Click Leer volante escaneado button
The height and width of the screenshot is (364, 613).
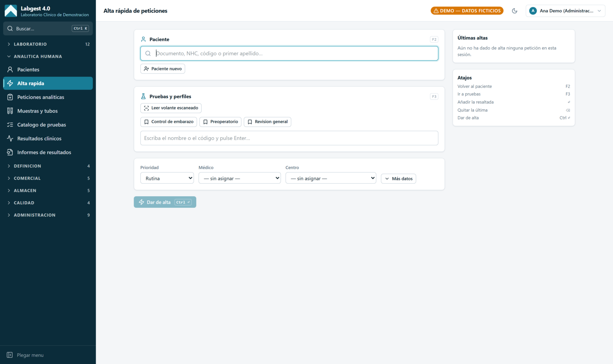click(171, 108)
